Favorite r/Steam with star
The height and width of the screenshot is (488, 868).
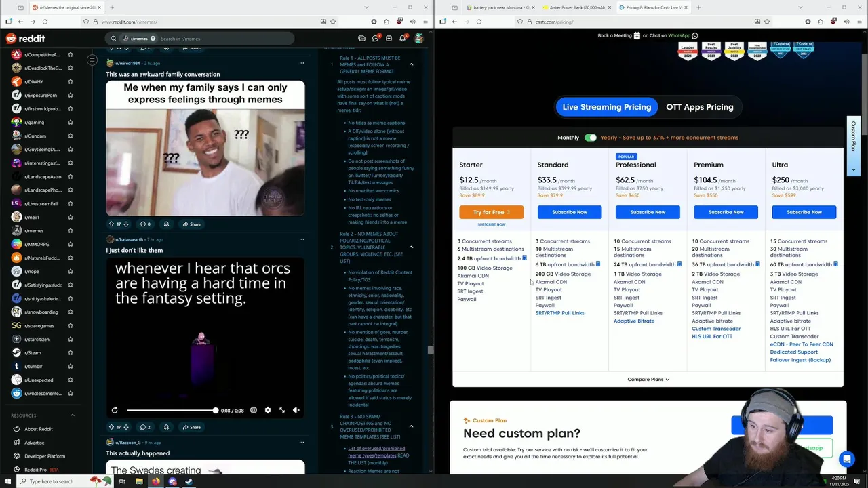tap(70, 352)
